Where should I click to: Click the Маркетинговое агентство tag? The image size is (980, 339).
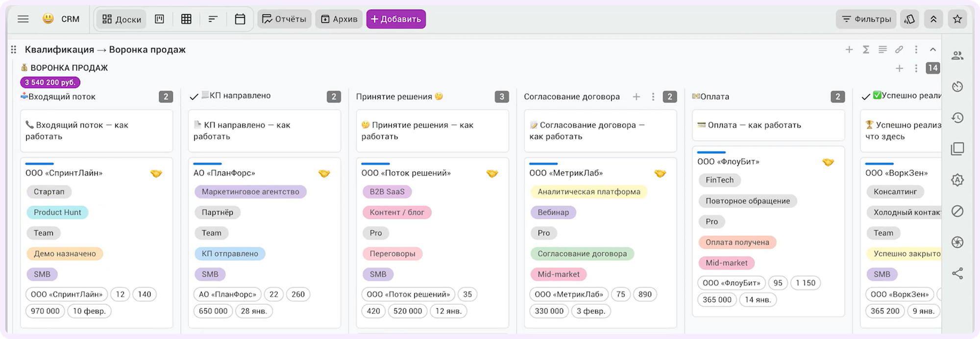click(250, 192)
